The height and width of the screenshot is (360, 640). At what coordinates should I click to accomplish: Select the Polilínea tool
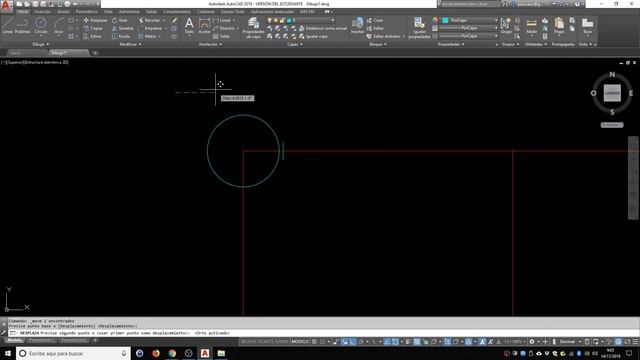pyautogui.click(x=22, y=25)
